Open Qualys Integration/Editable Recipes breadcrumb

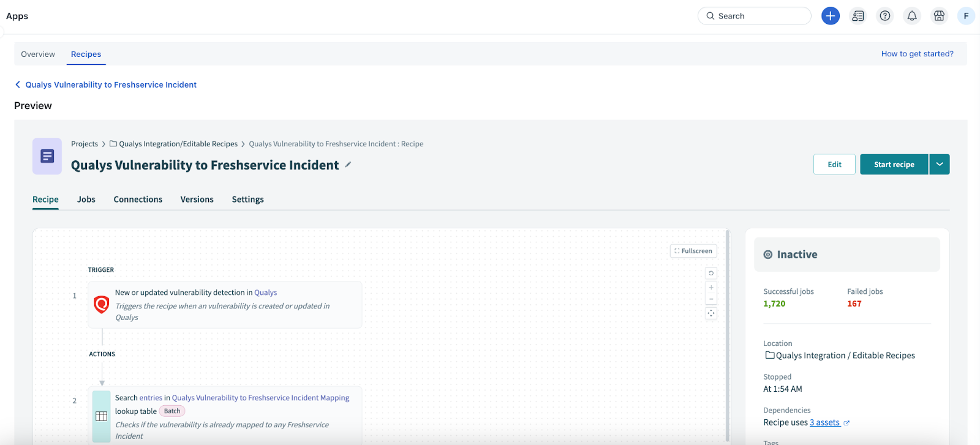point(178,144)
